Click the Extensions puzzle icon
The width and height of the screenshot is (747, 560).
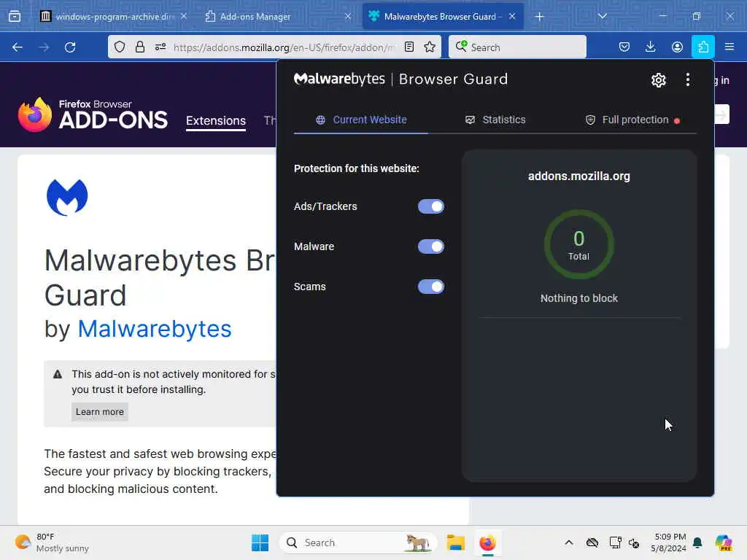[x=703, y=47]
